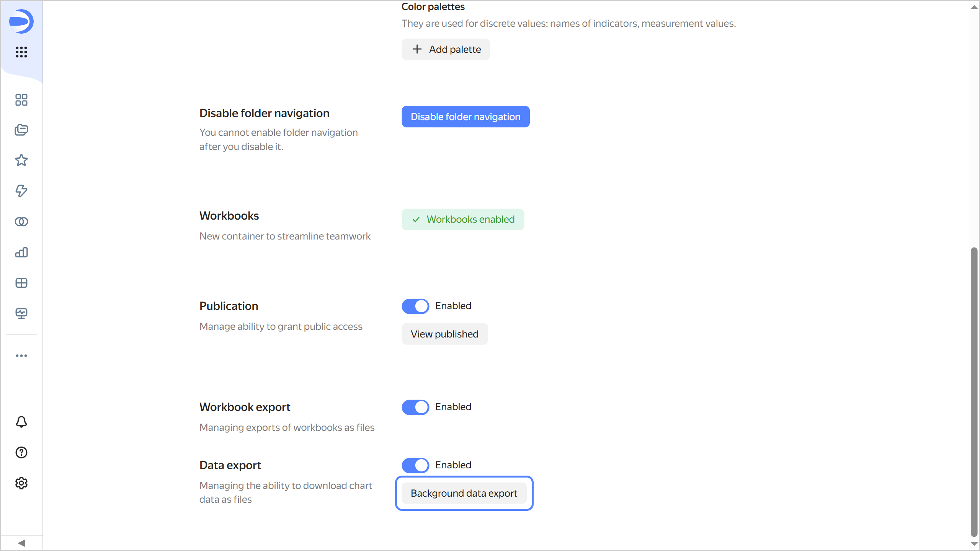Open Charts bar-graph icon in sidebar
This screenshot has height=551, width=980.
point(21,252)
